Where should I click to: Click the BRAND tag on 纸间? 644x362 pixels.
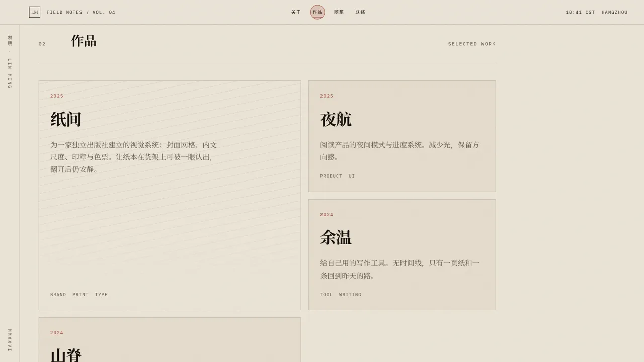click(58, 295)
